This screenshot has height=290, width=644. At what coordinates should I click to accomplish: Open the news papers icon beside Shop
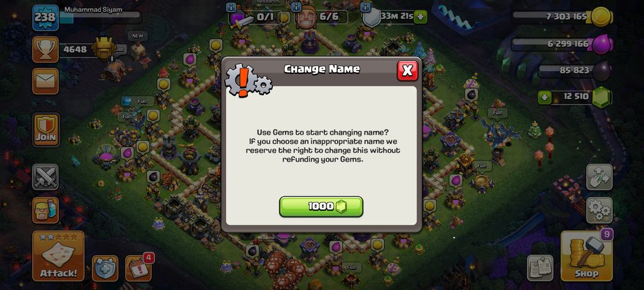tap(540, 268)
